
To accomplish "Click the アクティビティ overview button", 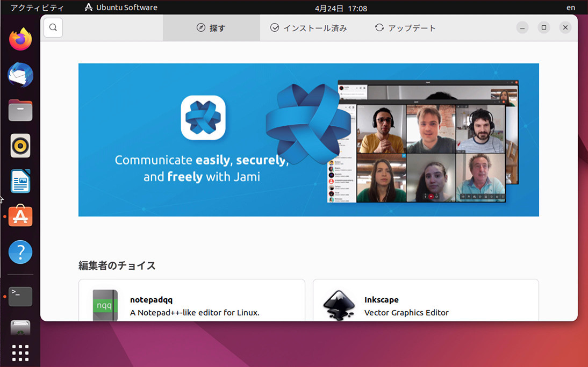I will pyautogui.click(x=37, y=8).
